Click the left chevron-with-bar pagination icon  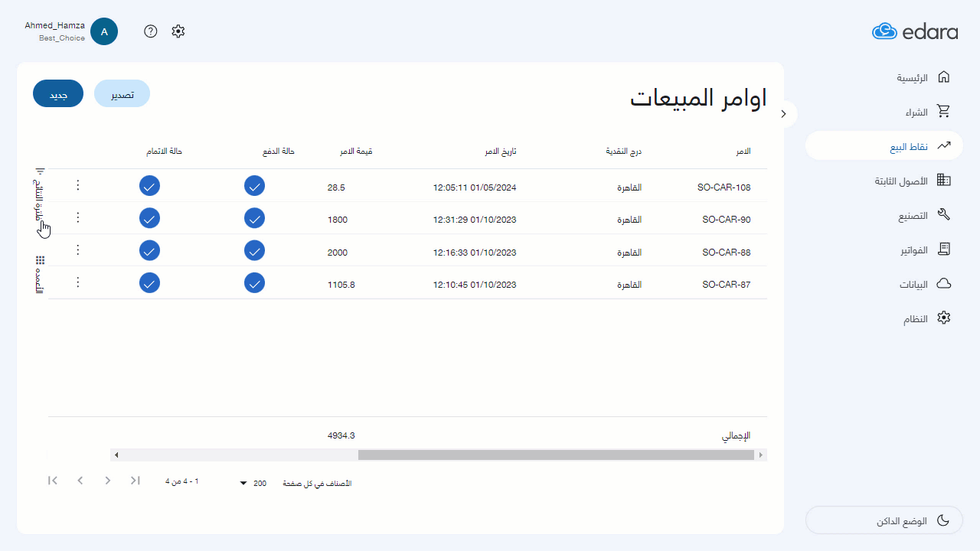[x=53, y=481]
